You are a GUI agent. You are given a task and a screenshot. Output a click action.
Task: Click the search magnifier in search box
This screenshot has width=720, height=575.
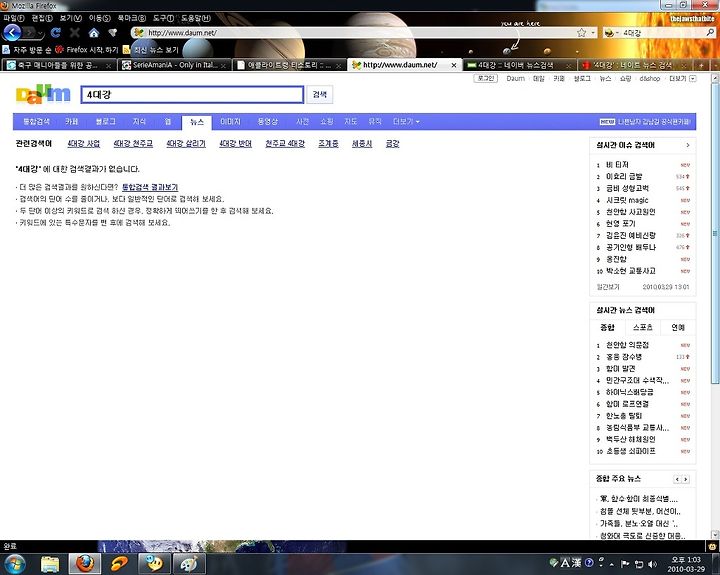point(710,33)
